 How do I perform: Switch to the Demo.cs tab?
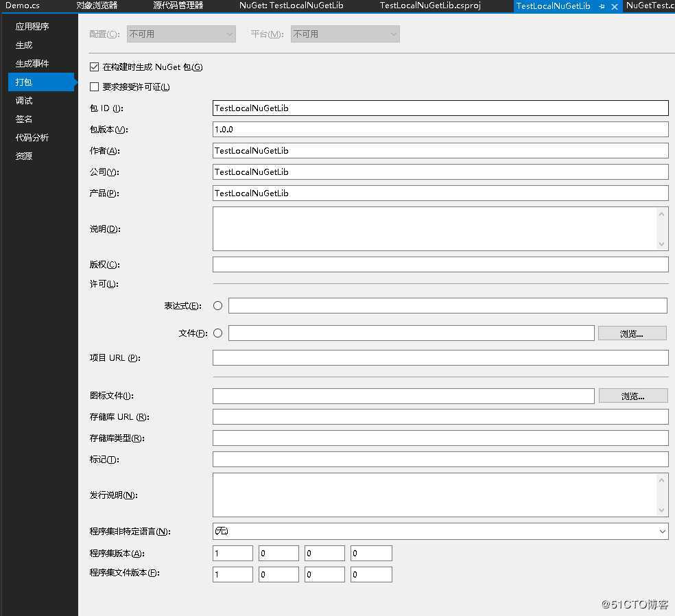(23, 5)
